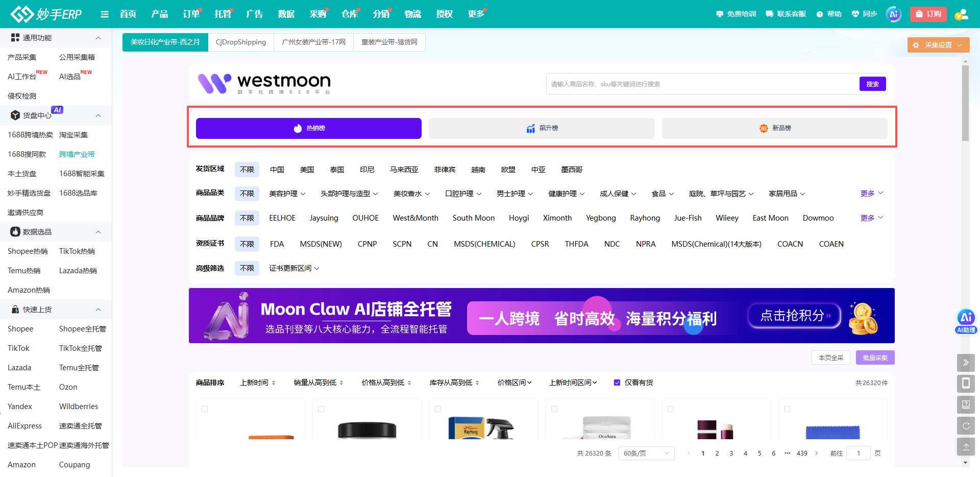
Task: Click the 数据选品 flame icon
Action: tap(15, 232)
